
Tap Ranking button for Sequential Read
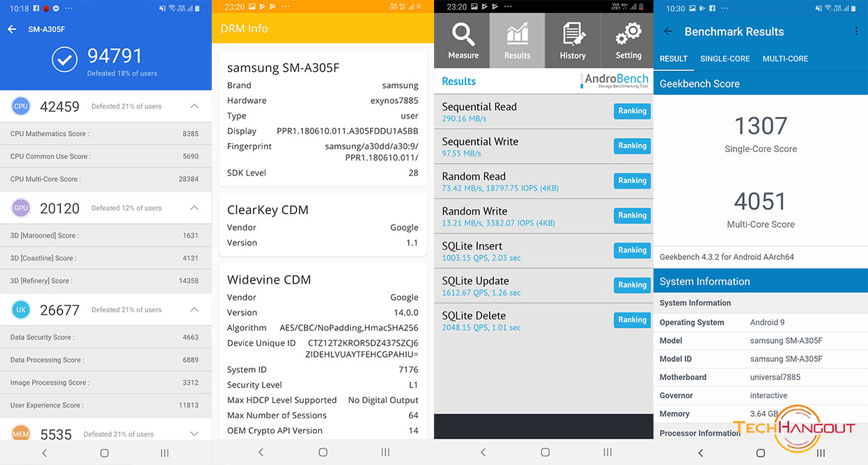tap(633, 111)
